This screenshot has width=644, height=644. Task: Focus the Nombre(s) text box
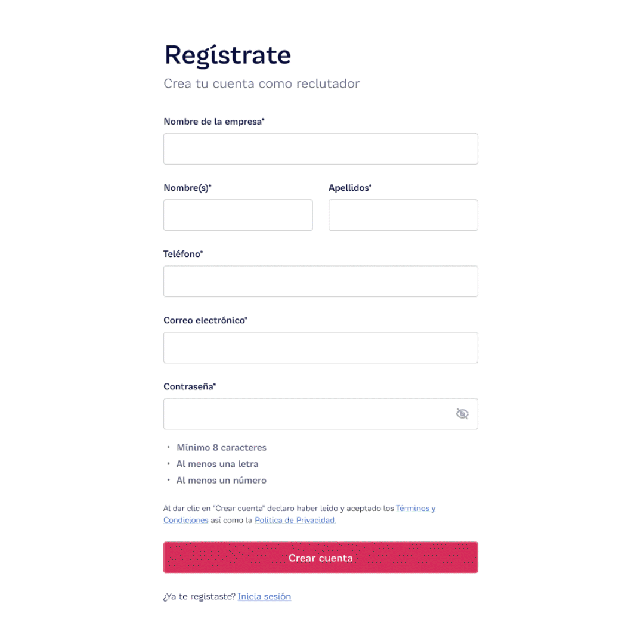pyautogui.click(x=238, y=215)
